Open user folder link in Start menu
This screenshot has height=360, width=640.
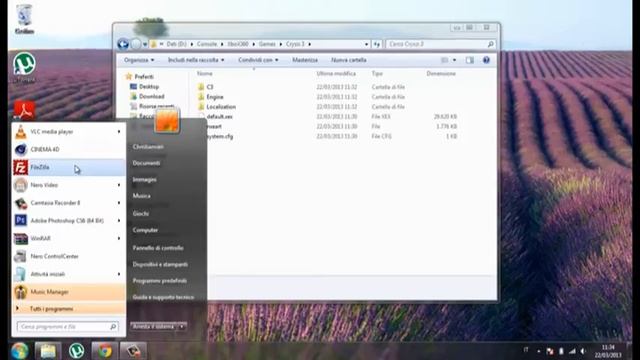(x=148, y=147)
